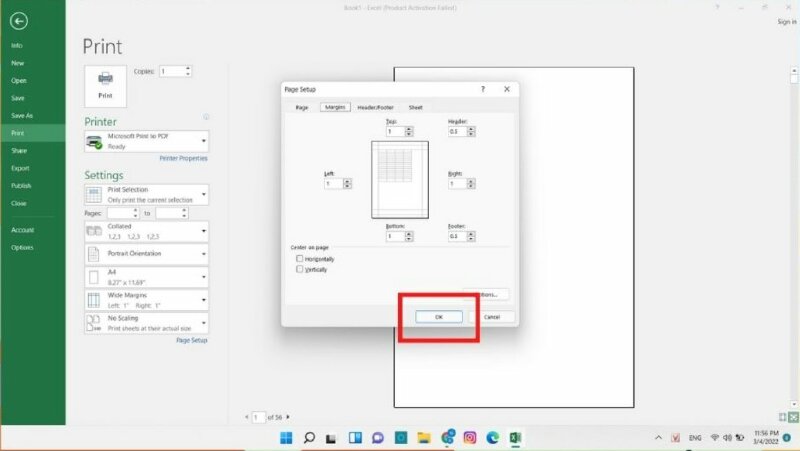This screenshot has height=451, width=800.
Task: Adjust Top margin spinner
Action: coord(409,131)
